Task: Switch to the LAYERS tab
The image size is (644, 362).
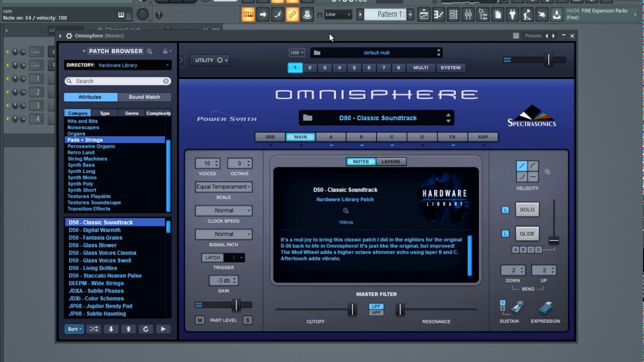Action: click(391, 161)
